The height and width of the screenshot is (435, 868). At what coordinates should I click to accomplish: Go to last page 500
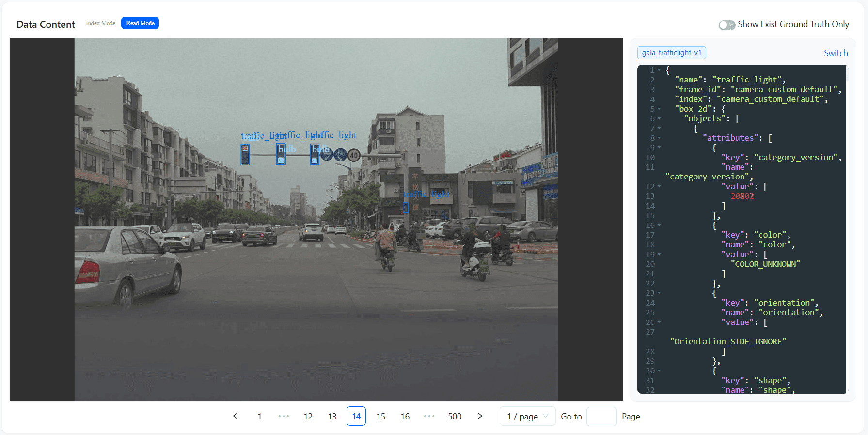tap(454, 416)
